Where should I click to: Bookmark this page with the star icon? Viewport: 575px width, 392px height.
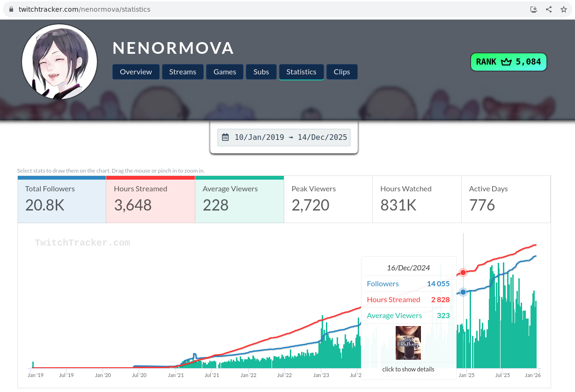[x=564, y=9]
